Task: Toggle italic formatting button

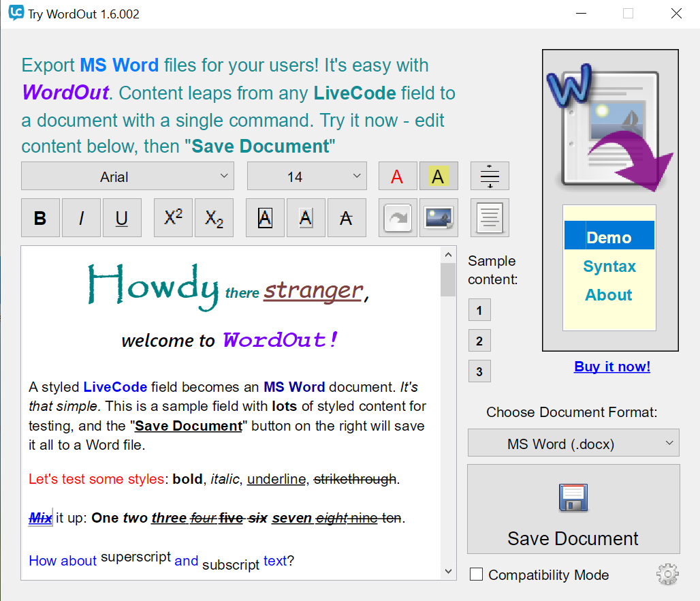Action: [x=81, y=218]
